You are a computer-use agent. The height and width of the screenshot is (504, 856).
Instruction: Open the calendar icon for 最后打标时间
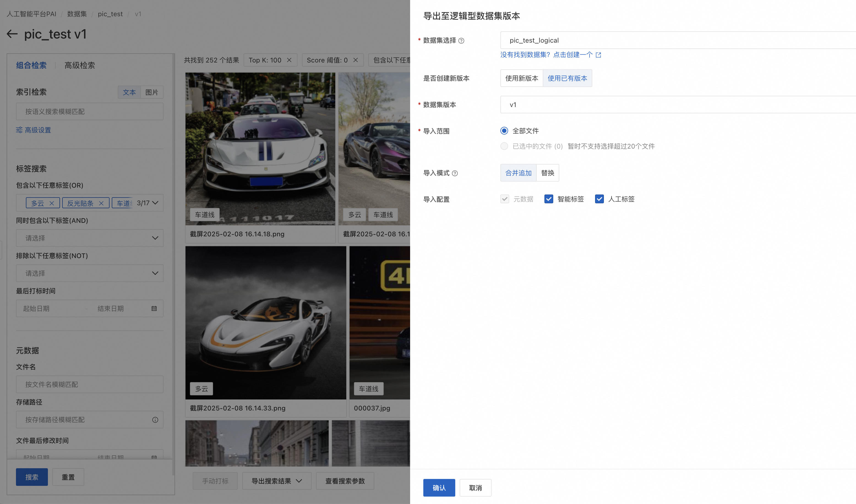click(x=154, y=308)
